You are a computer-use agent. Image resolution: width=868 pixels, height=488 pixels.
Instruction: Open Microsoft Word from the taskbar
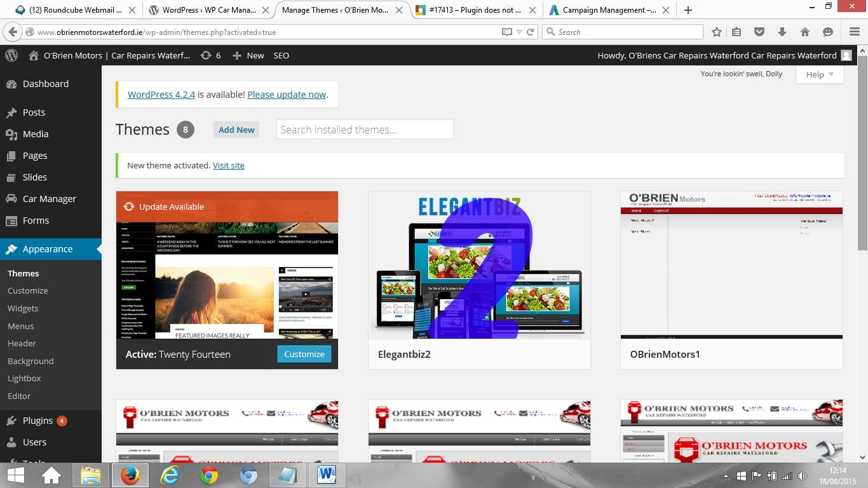(326, 475)
